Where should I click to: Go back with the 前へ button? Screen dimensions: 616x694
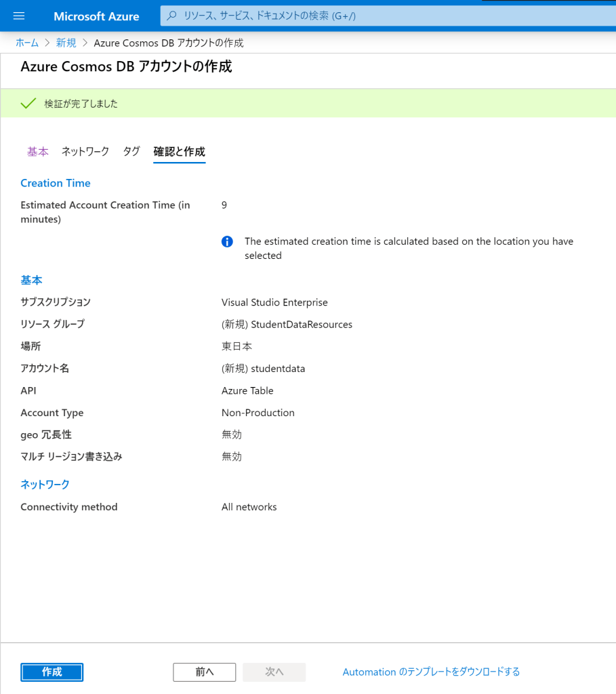click(x=204, y=672)
